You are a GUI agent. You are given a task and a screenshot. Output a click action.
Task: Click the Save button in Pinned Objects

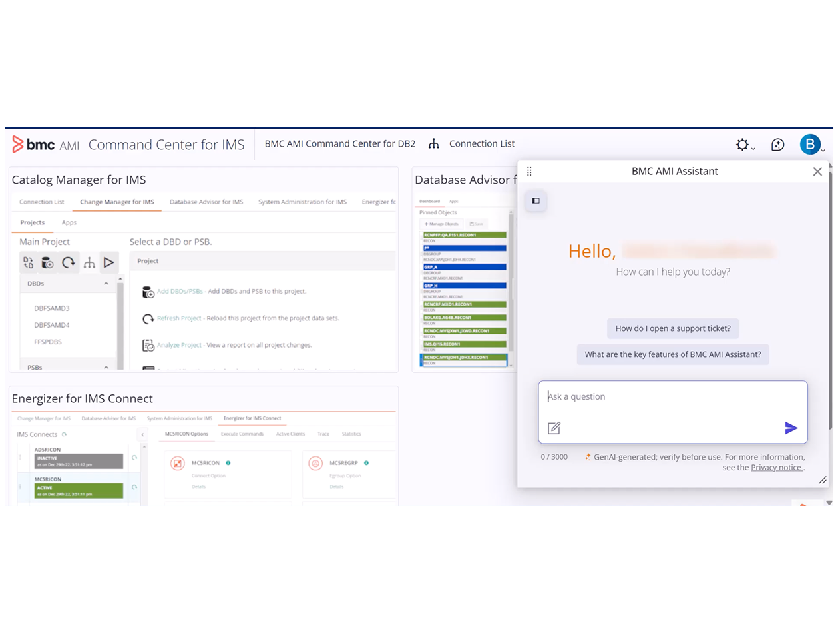[476, 224]
